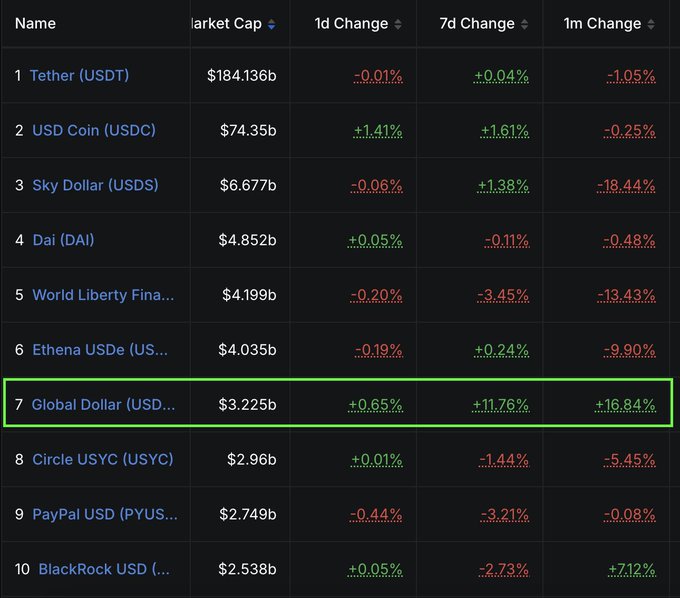Select market cap value $2.749b
The image size is (680, 598).
[248, 514]
